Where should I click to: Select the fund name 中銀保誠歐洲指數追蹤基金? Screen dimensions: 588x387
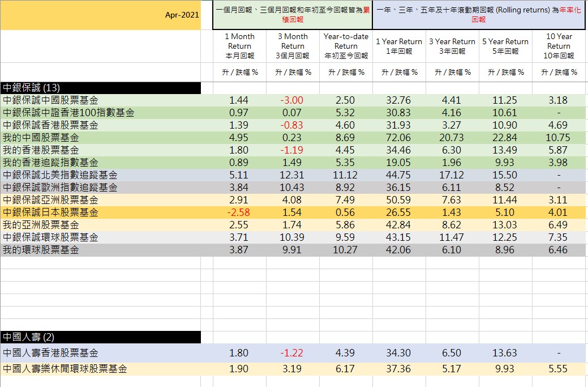[60, 188]
